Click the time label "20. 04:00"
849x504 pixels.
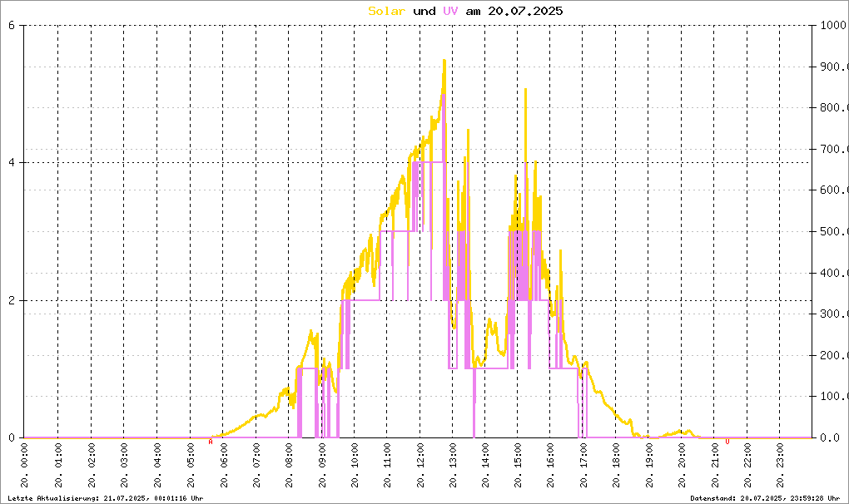click(x=157, y=465)
